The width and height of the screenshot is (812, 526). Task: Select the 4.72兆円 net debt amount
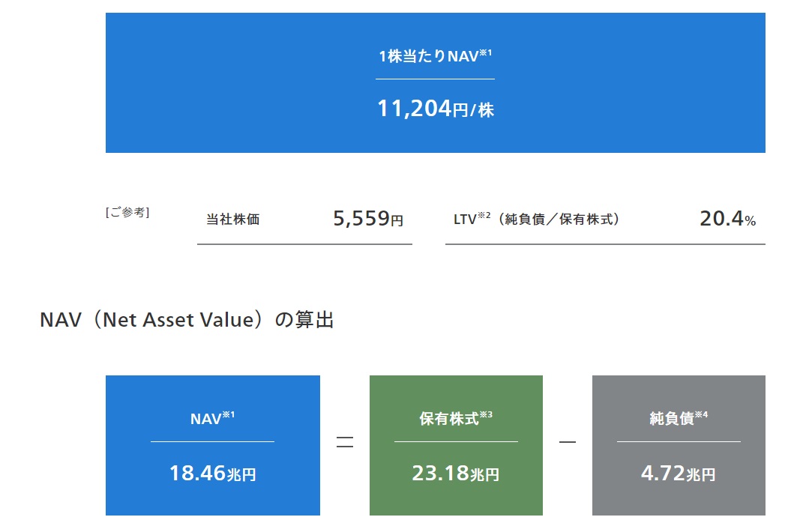tap(678, 474)
